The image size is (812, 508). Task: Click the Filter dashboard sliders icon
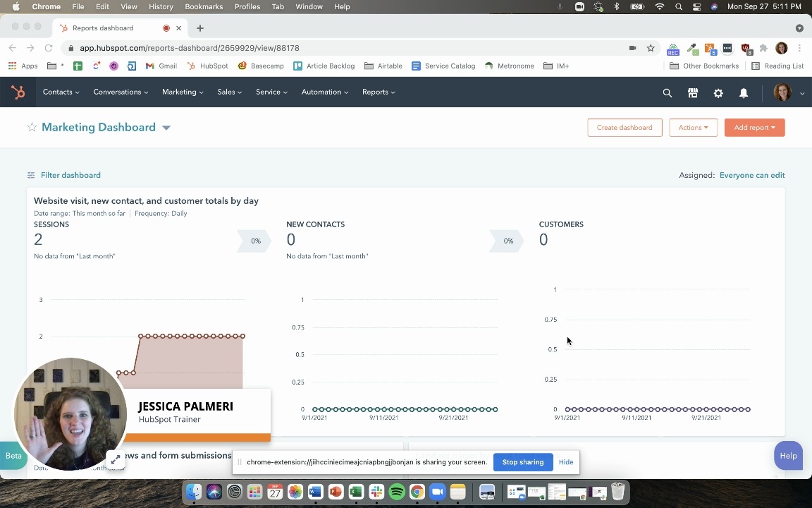[x=31, y=176]
